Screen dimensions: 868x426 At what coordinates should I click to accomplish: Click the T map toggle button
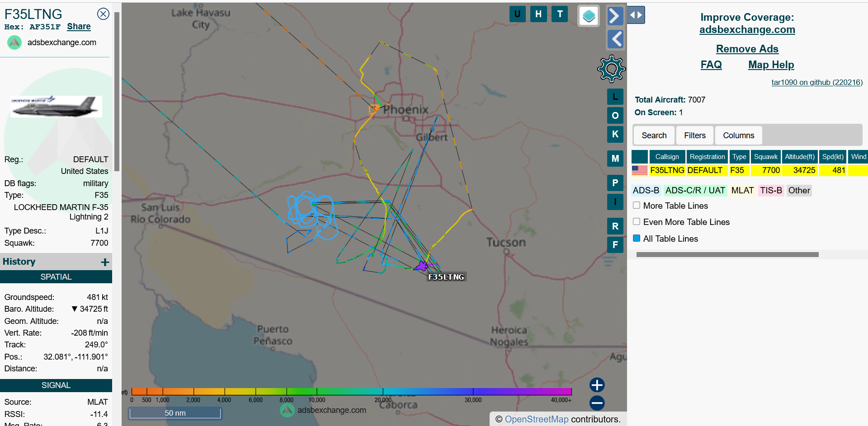[560, 14]
